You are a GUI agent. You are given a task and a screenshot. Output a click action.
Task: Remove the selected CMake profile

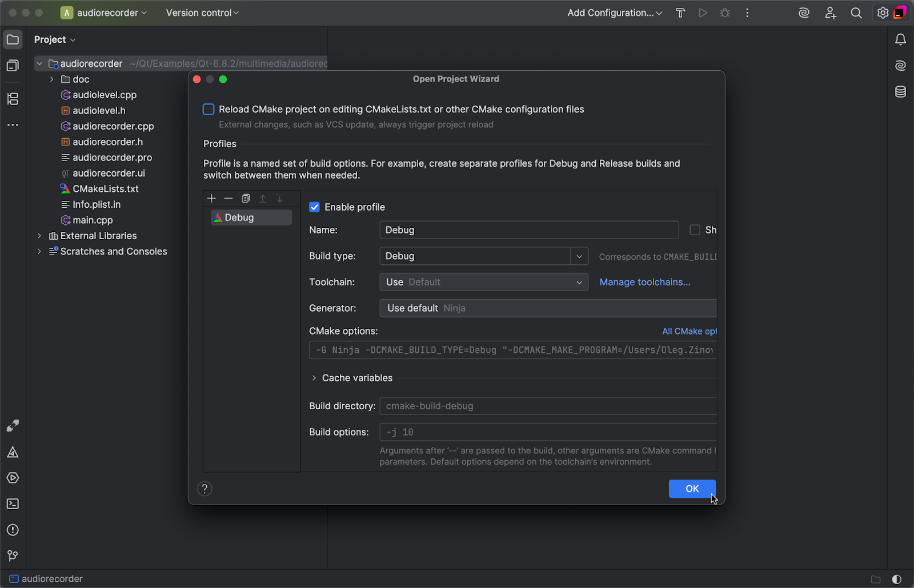[x=228, y=198]
